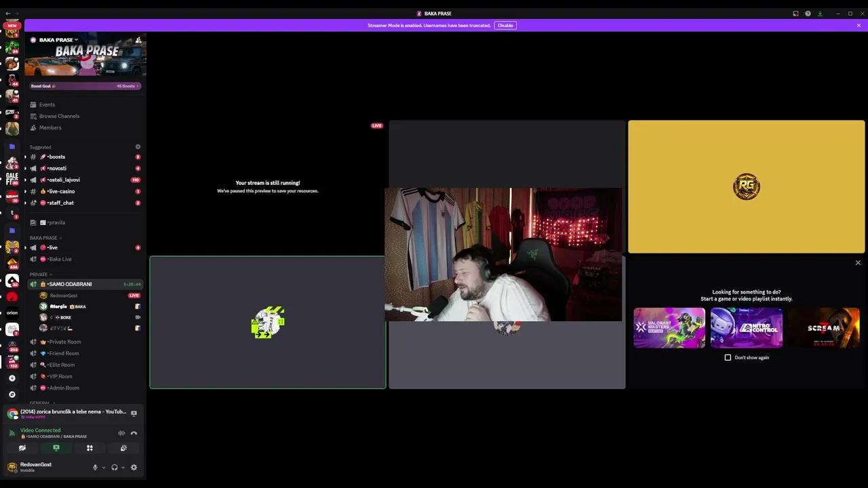Click RedovanGost avatar in user panel
868x488 pixels.
(x=12, y=467)
